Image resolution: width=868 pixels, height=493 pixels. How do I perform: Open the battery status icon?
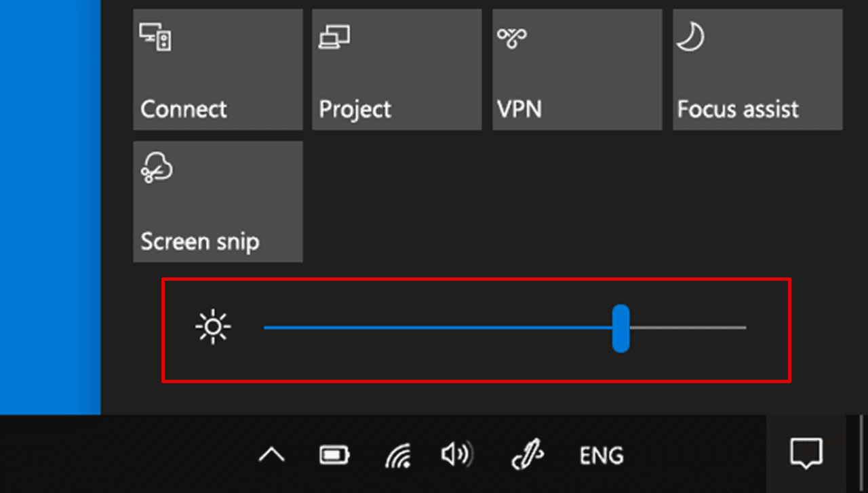335,454
